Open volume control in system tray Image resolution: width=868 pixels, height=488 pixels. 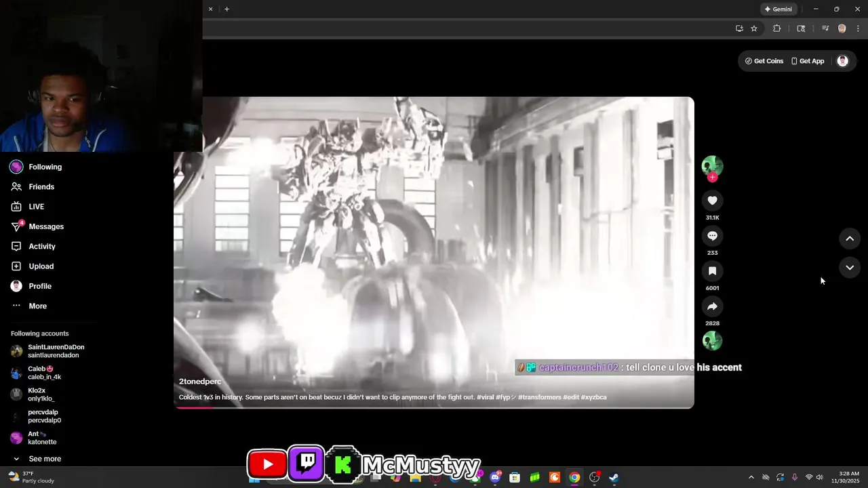(x=820, y=477)
